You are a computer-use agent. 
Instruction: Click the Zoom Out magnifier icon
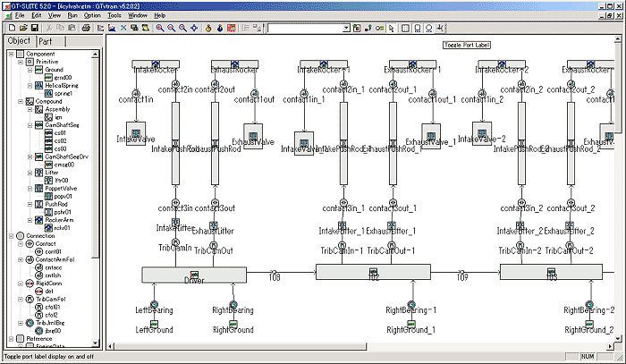[x=172, y=28]
